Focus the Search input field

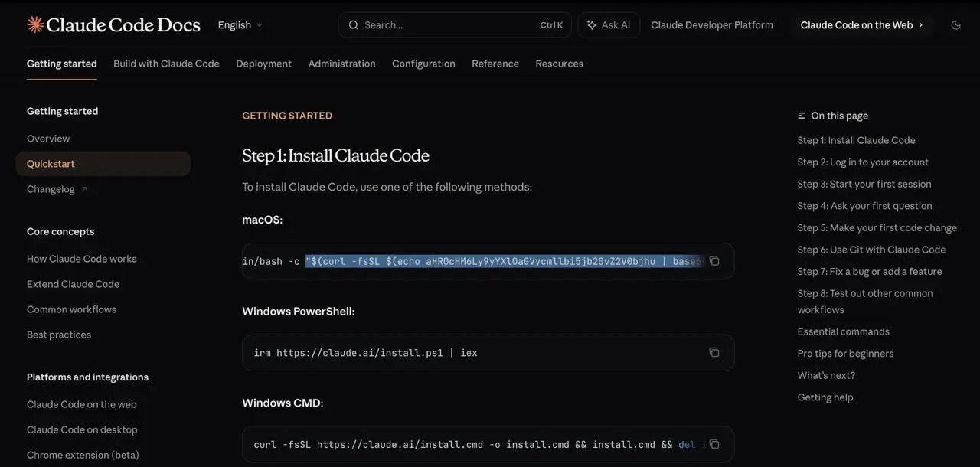[x=455, y=25]
